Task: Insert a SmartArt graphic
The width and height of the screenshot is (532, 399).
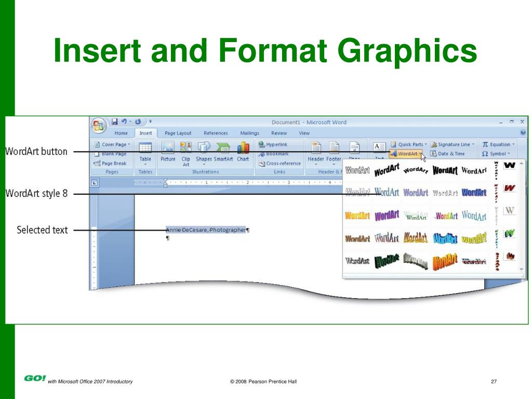Action: click(x=223, y=153)
